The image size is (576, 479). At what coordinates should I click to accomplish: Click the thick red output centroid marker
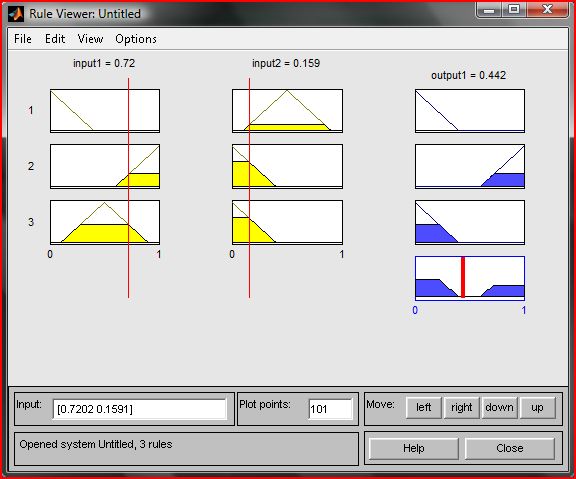coord(463,277)
